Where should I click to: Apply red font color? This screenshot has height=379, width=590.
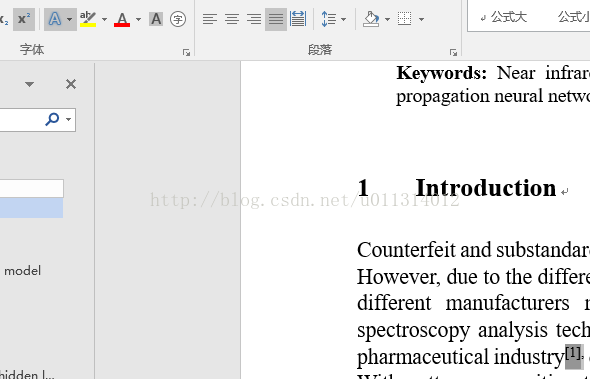(122, 19)
